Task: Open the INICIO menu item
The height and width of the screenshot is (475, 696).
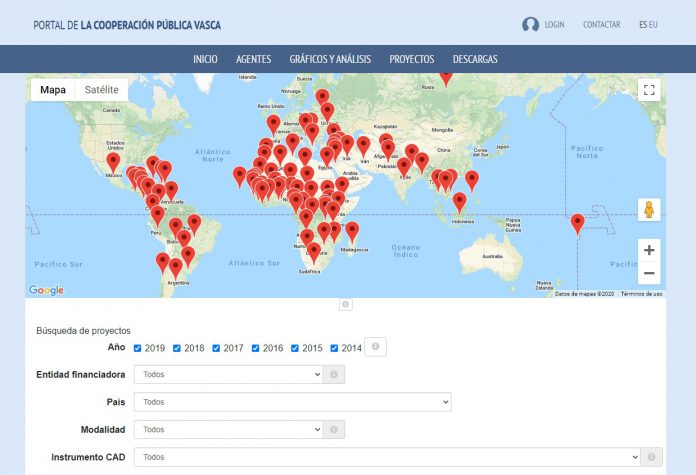Action: point(205,59)
